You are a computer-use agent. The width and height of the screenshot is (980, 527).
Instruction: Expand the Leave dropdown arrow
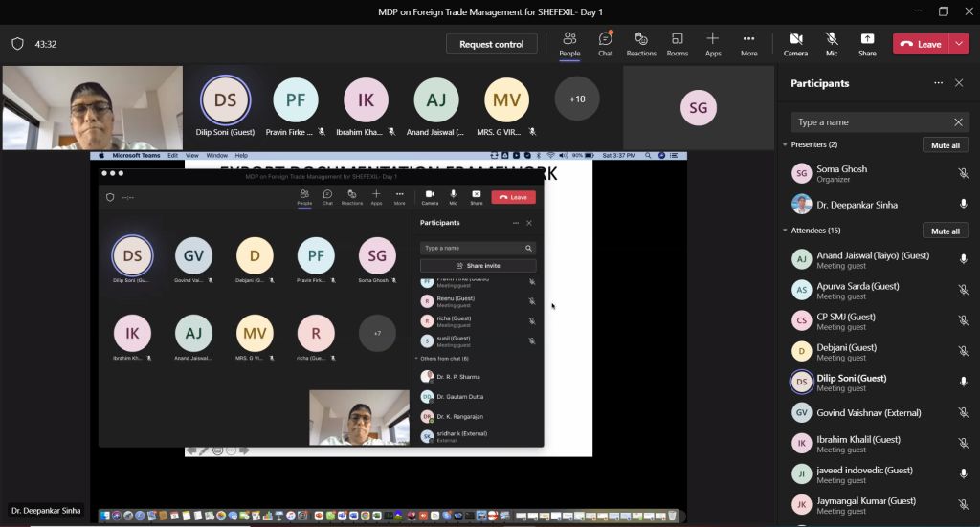[x=959, y=44]
